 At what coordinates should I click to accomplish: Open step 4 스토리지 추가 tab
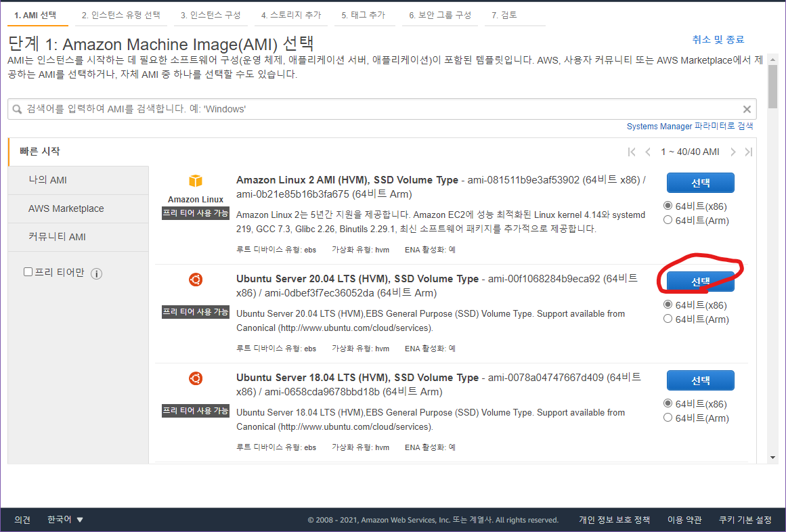point(291,15)
